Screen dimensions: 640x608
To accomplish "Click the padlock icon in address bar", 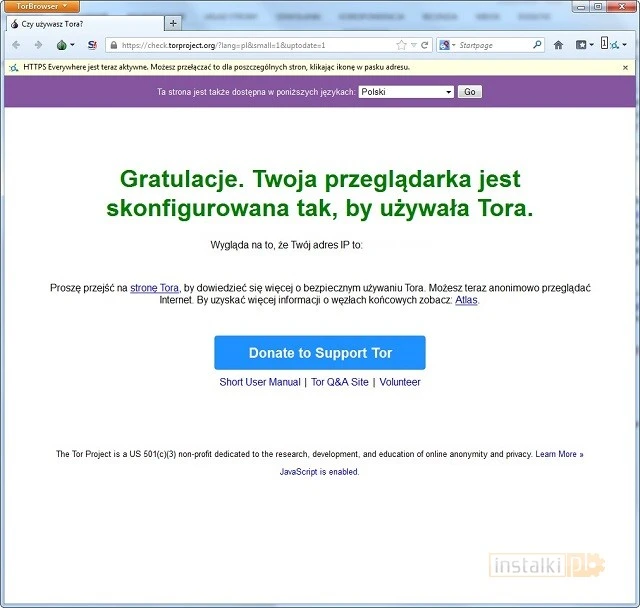I will point(114,45).
